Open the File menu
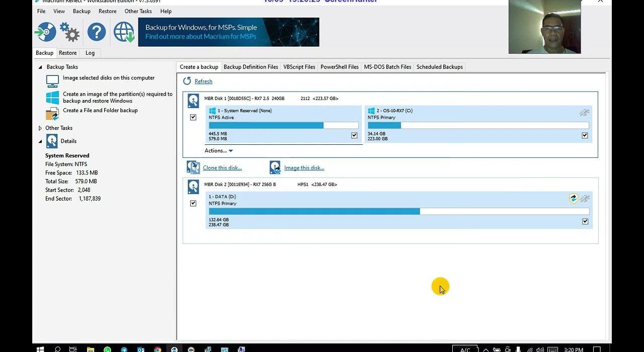 tap(41, 11)
